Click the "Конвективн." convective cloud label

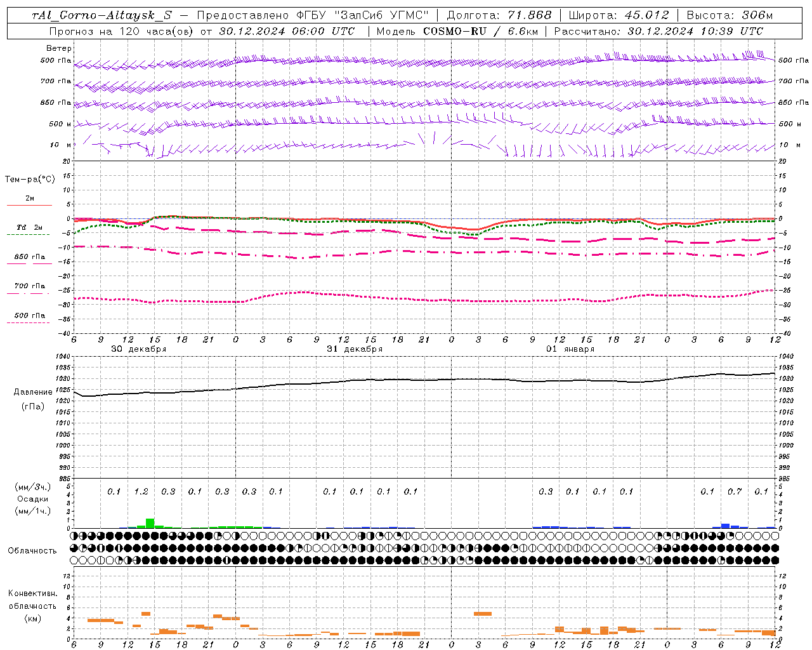coord(32,594)
